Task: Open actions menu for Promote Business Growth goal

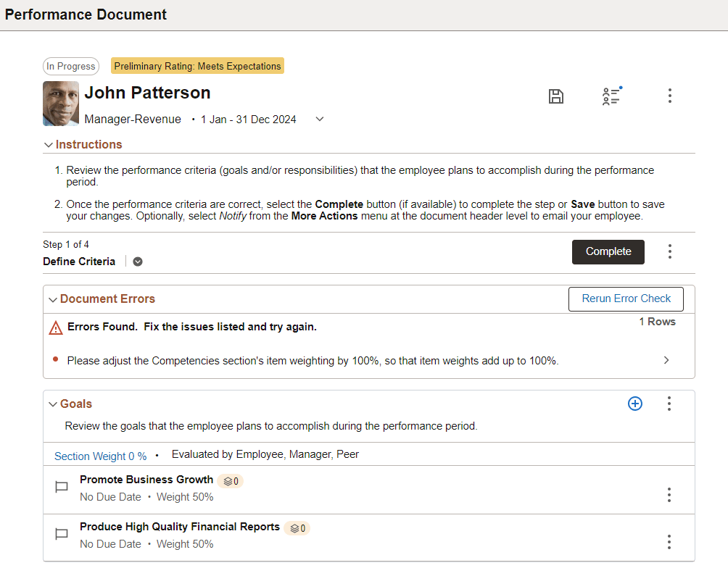Action: 669,494
